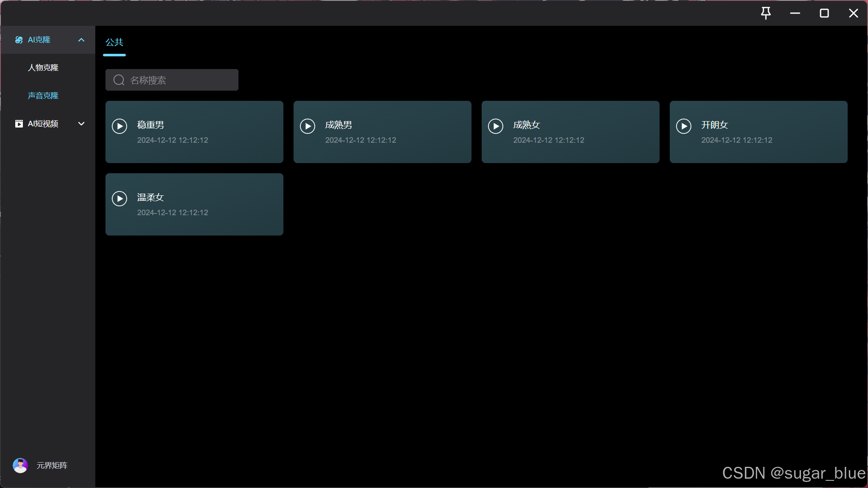Image resolution: width=868 pixels, height=488 pixels.
Task: Collapse the AI克隆 menu chevron
Action: [x=81, y=40]
